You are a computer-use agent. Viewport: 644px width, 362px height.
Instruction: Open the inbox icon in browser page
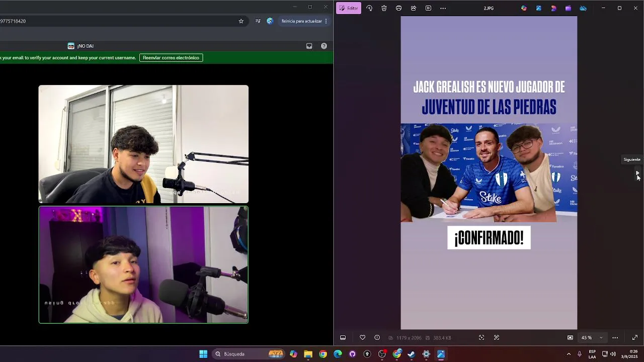coord(309,46)
